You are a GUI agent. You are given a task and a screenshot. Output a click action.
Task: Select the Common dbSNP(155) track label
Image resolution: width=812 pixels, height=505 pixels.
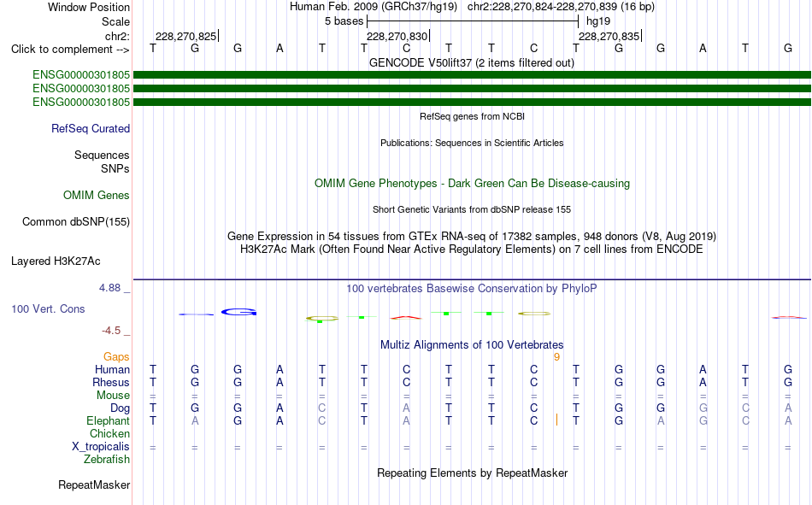[76, 221]
